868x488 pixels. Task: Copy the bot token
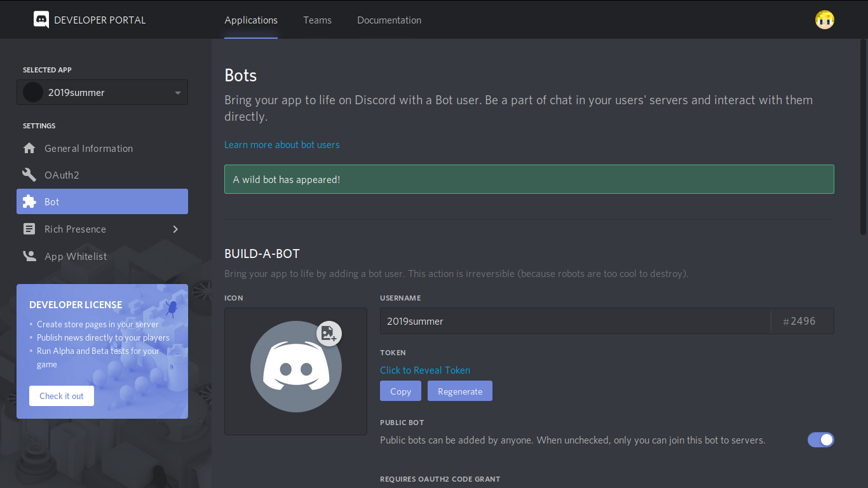[x=400, y=391]
